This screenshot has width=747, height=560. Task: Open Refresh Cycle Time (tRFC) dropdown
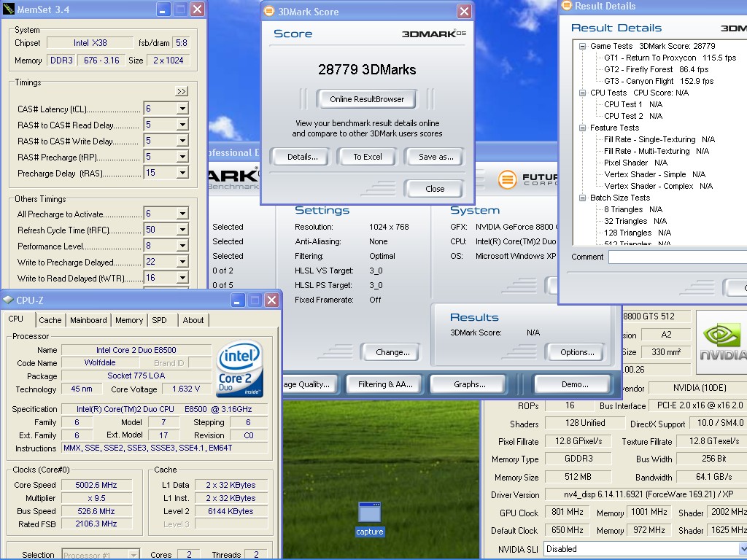click(182, 230)
